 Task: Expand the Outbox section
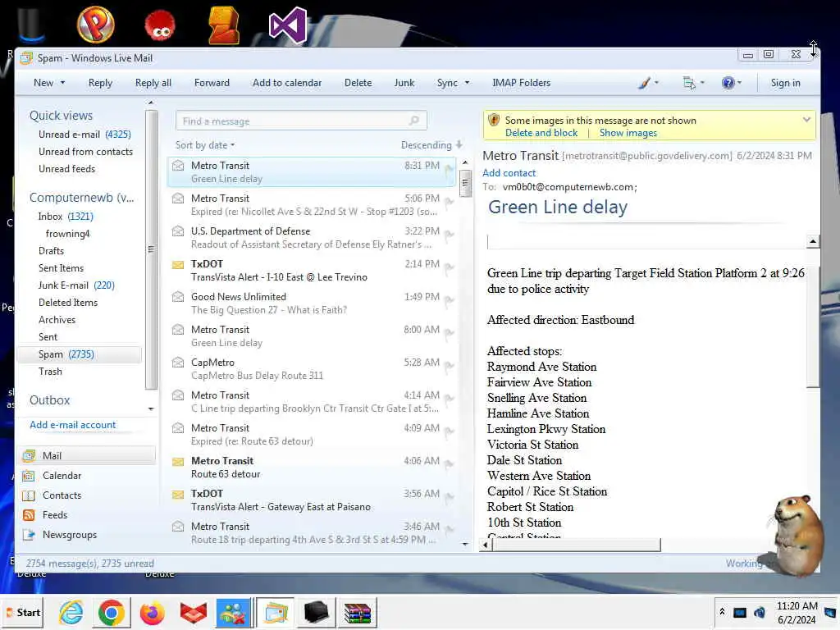pos(49,400)
